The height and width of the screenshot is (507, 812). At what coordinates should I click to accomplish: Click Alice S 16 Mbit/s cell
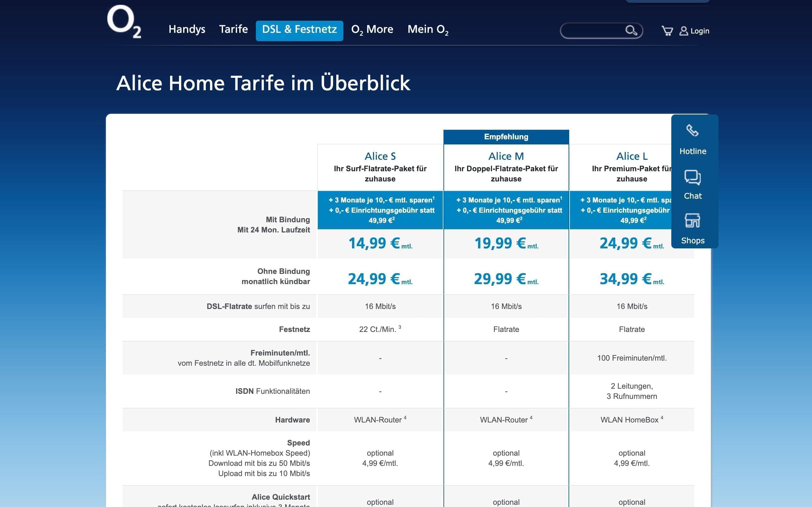pyautogui.click(x=380, y=306)
